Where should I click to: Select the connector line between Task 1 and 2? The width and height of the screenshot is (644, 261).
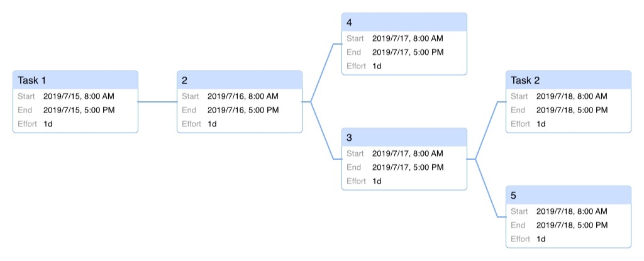click(x=157, y=101)
